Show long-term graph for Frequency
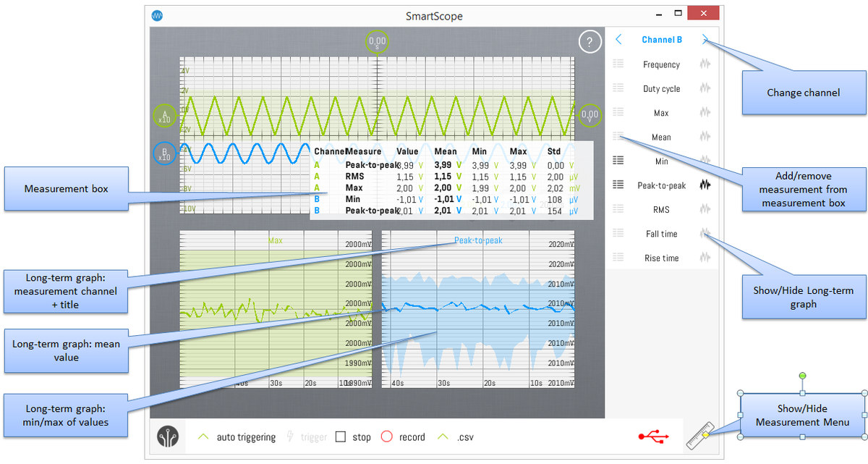 pos(705,64)
